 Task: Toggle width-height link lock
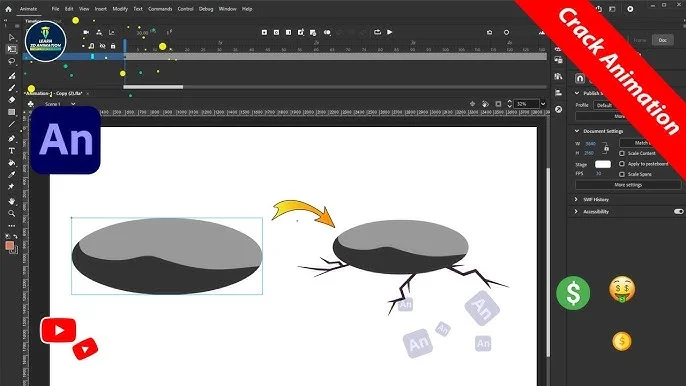click(x=606, y=148)
